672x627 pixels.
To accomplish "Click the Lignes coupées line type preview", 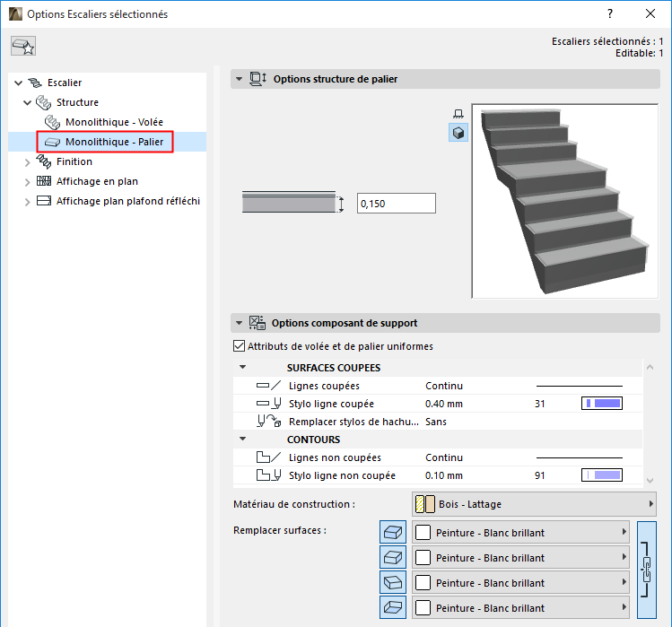I will coord(579,386).
